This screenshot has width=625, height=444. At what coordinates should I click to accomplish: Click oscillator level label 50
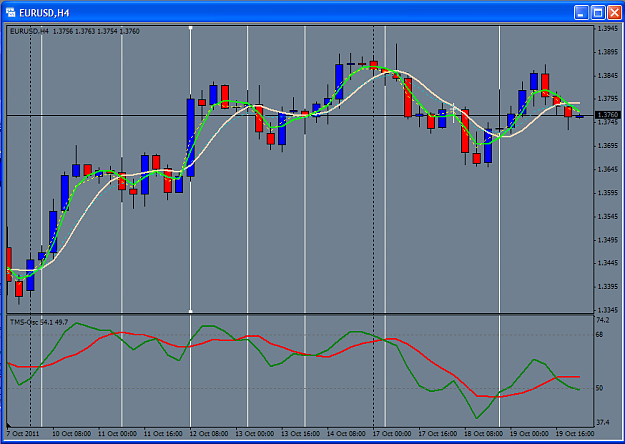(599, 388)
